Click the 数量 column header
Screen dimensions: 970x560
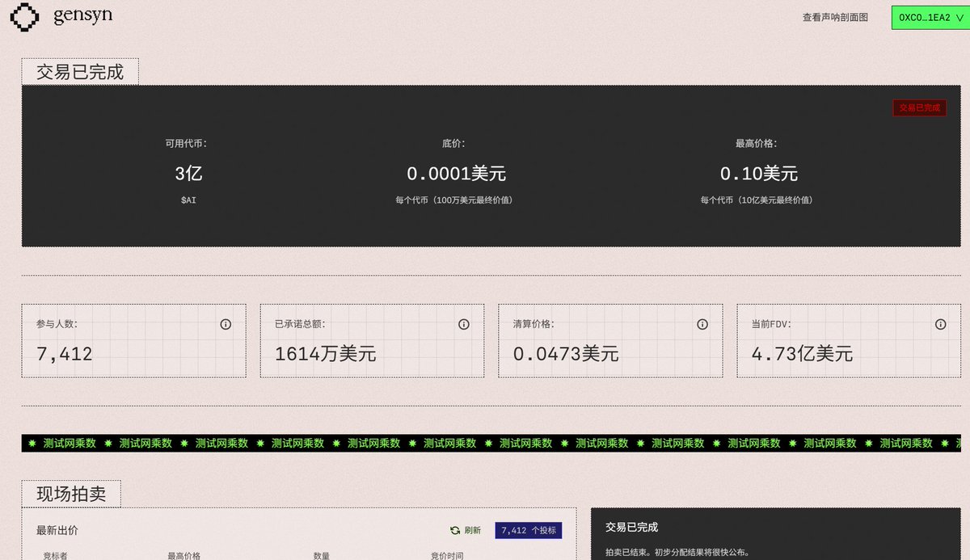[322, 555]
